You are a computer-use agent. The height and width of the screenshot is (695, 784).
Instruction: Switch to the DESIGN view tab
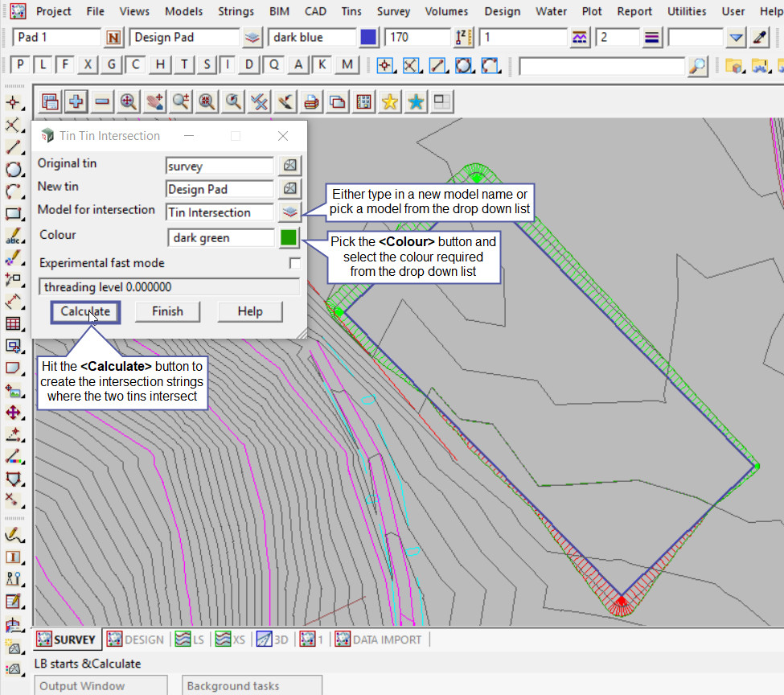click(x=136, y=639)
